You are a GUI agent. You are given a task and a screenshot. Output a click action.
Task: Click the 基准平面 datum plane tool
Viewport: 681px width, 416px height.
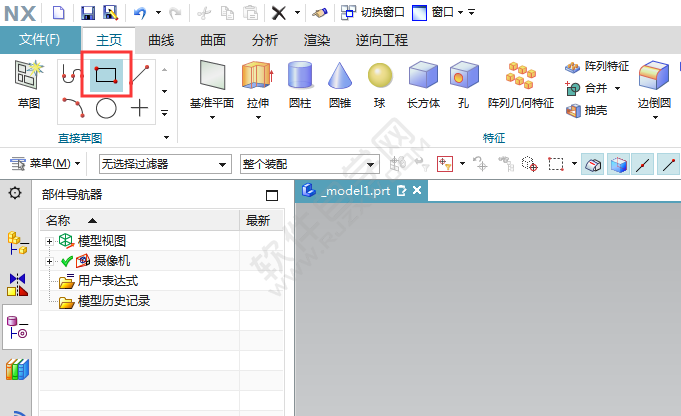[x=212, y=85]
